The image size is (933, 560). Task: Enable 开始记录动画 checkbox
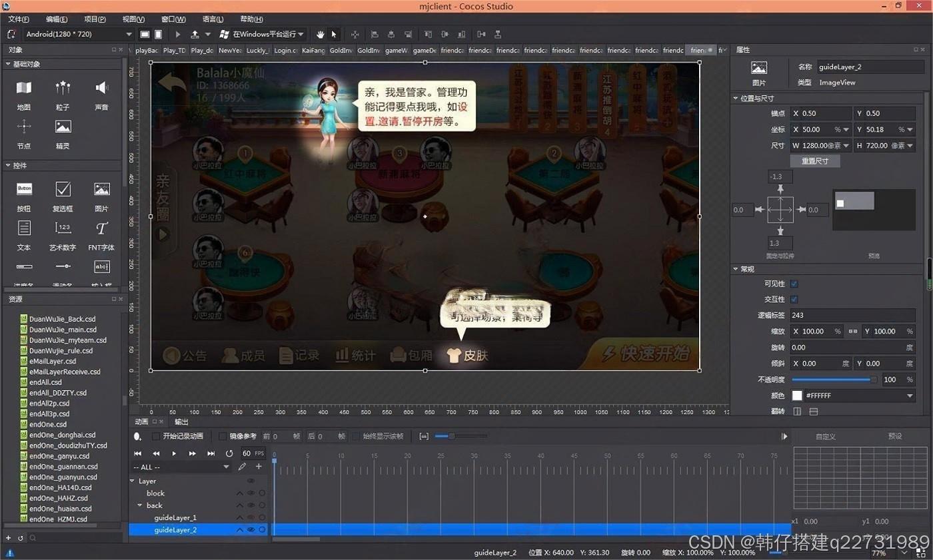point(156,436)
